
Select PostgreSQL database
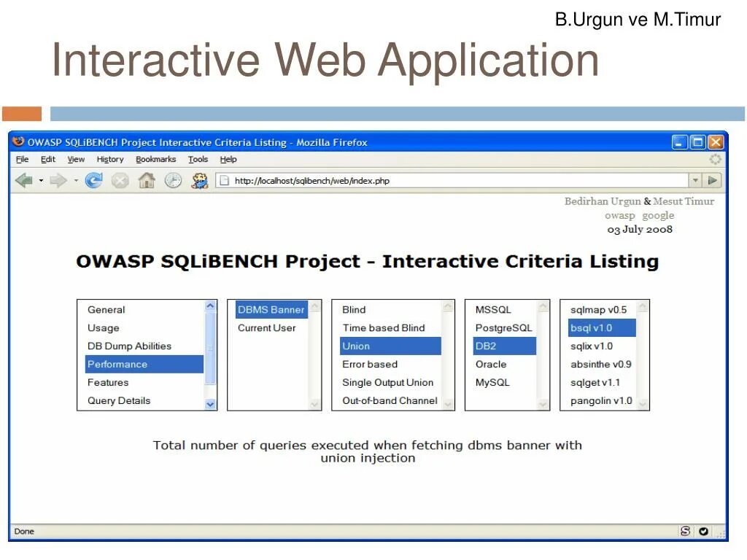505,328
